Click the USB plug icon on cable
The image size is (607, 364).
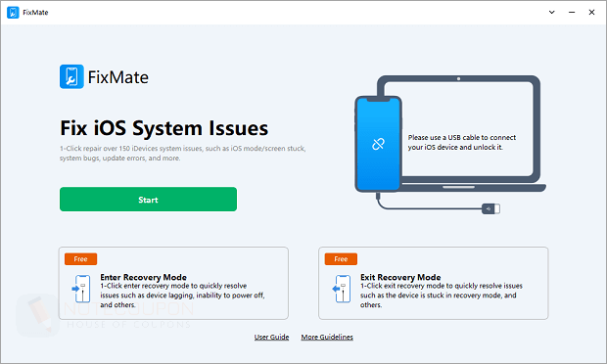click(x=490, y=208)
